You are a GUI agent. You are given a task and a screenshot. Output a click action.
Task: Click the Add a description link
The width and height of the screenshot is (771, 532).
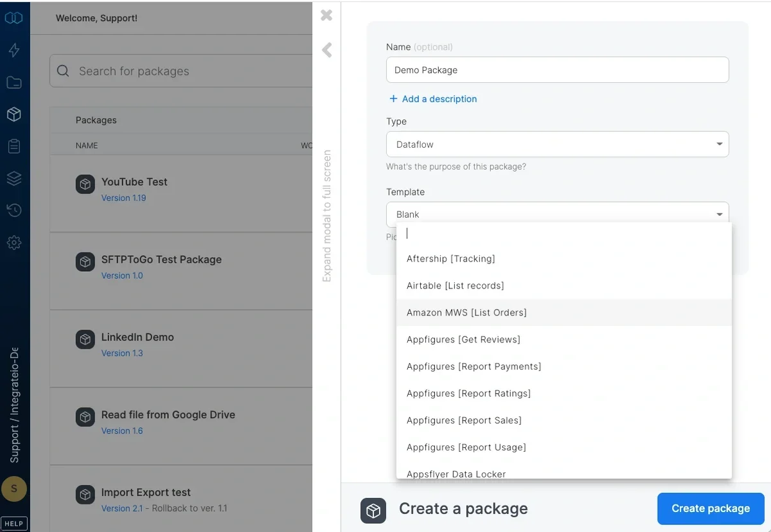click(x=433, y=98)
